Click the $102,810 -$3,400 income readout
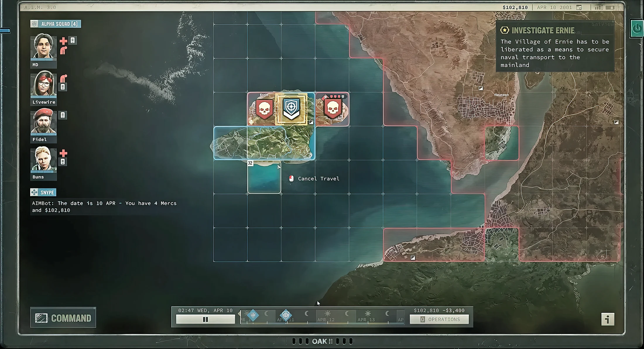The image size is (644, 349). [439, 310]
